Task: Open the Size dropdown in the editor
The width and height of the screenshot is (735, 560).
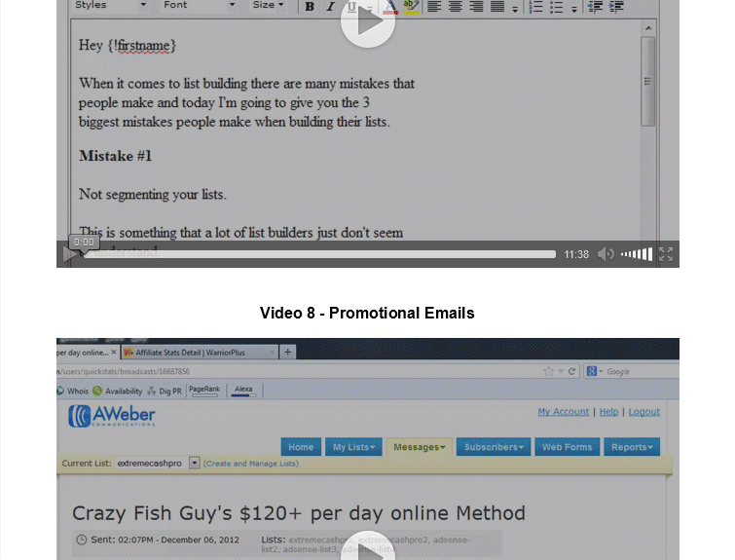Action: click(268, 5)
